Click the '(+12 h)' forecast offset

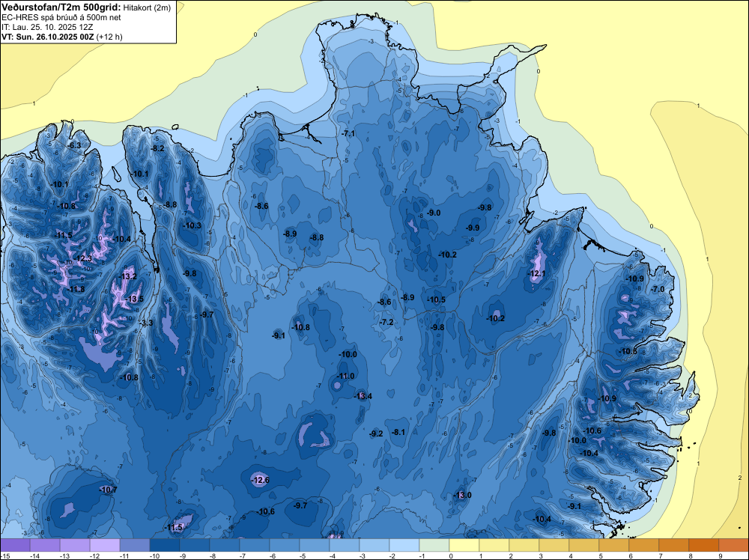click(x=109, y=37)
